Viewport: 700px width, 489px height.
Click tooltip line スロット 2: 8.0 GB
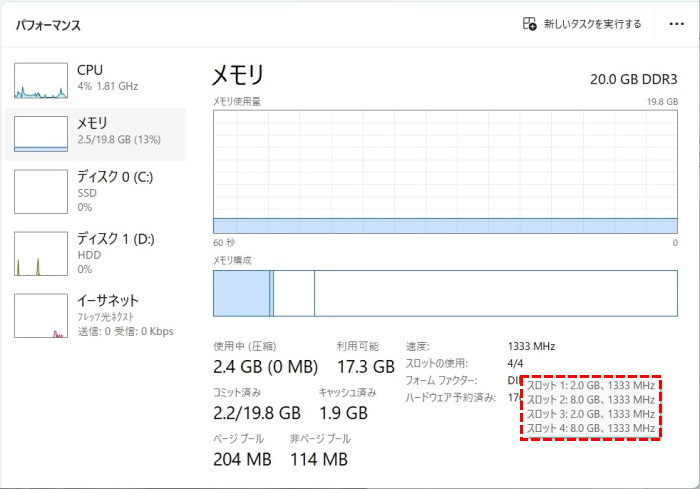point(590,400)
